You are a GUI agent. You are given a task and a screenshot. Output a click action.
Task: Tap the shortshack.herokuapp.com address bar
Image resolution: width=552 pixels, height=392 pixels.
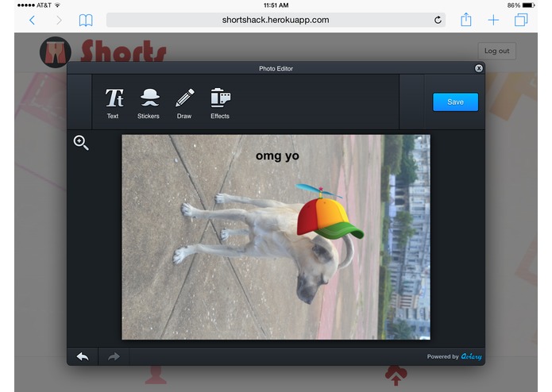(276, 20)
